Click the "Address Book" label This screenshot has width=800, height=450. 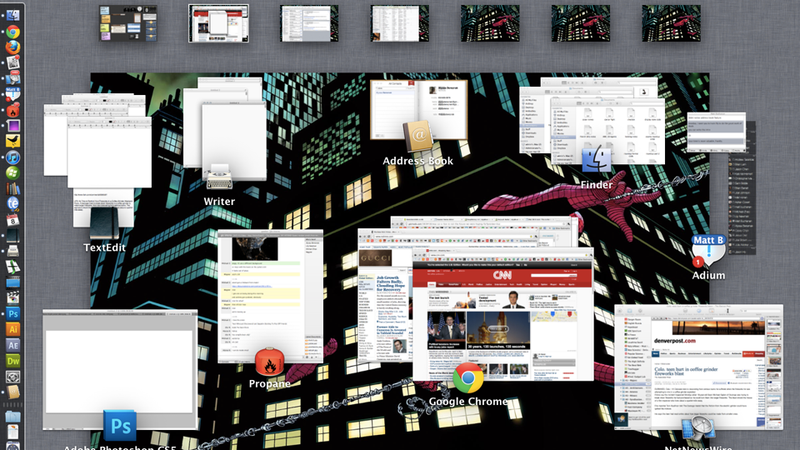click(x=418, y=161)
